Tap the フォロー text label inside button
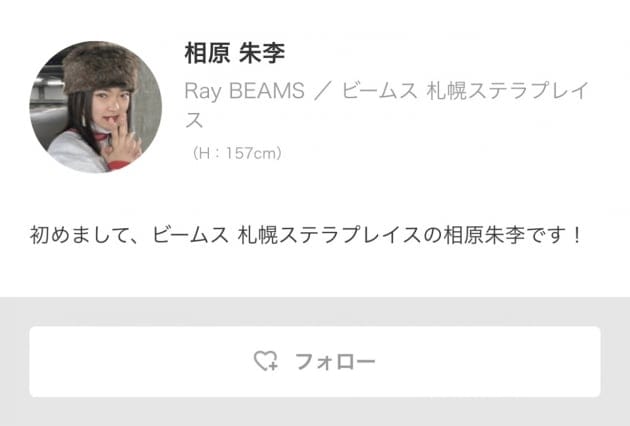The width and height of the screenshot is (630, 426). (x=335, y=361)
